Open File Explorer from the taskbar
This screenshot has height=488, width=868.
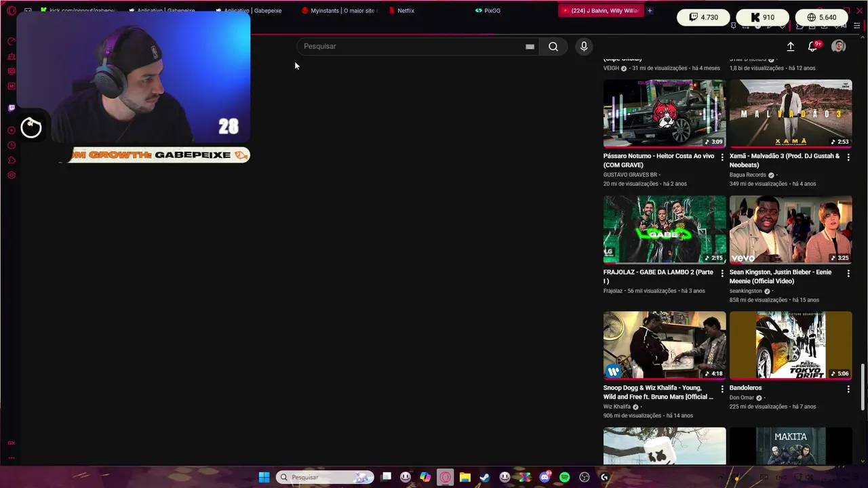pos(465,477)
